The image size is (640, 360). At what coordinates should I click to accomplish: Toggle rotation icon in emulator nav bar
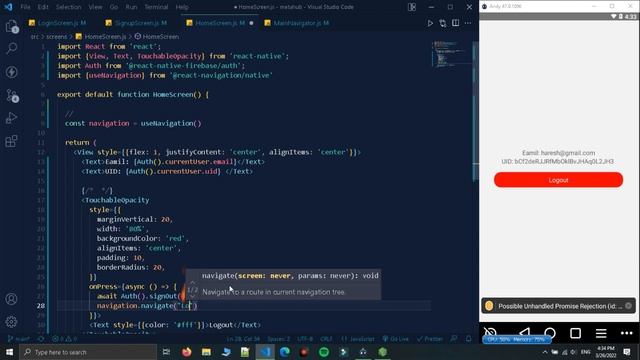click(x=490, y=333)
